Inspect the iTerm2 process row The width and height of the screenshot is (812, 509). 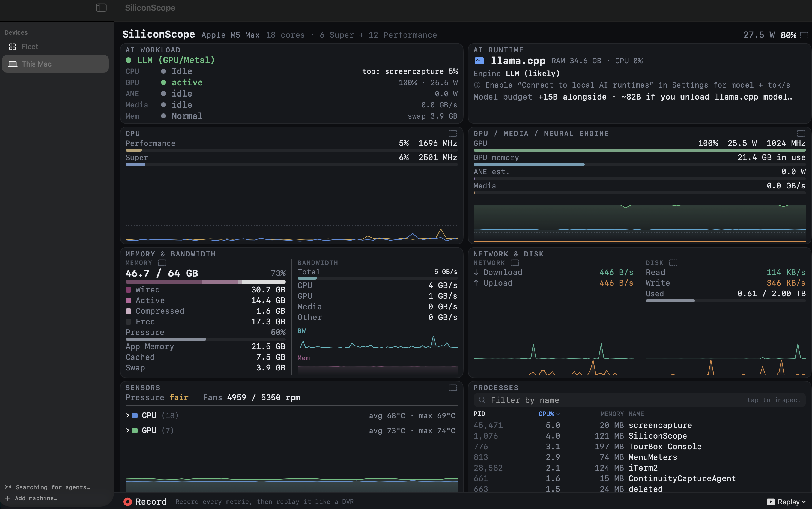(640, 468)
